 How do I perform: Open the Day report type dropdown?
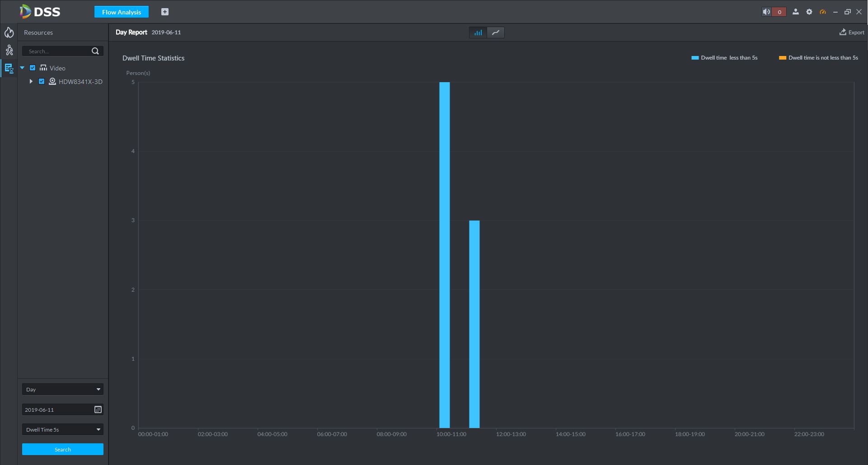63,389
